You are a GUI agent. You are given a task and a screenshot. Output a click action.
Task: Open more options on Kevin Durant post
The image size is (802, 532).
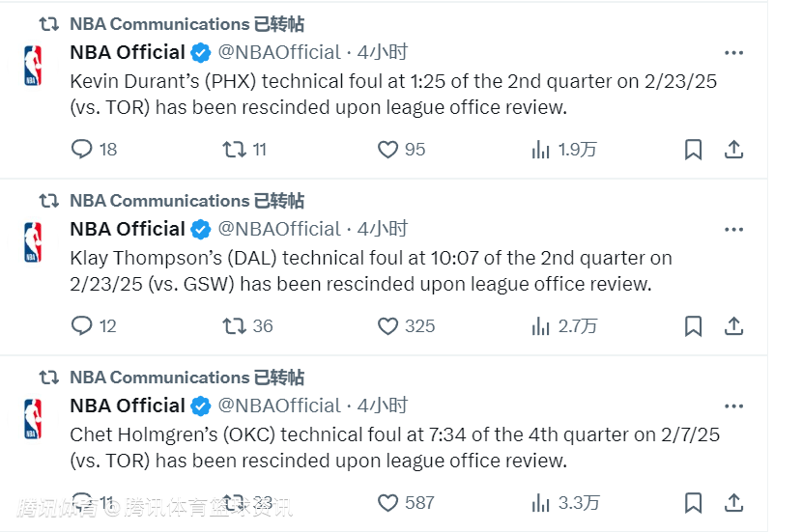[x=733, y=53]
